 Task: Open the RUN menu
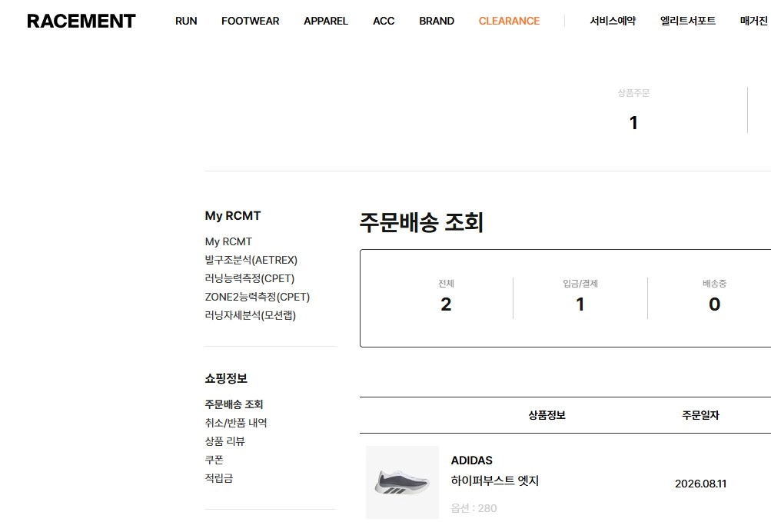(186, 22)
